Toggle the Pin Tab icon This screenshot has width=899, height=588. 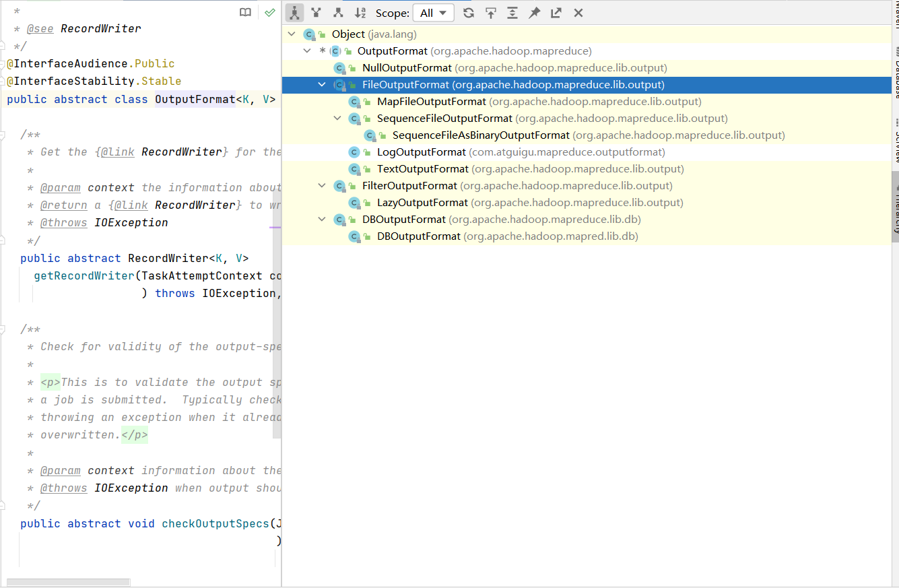point(534,13)
